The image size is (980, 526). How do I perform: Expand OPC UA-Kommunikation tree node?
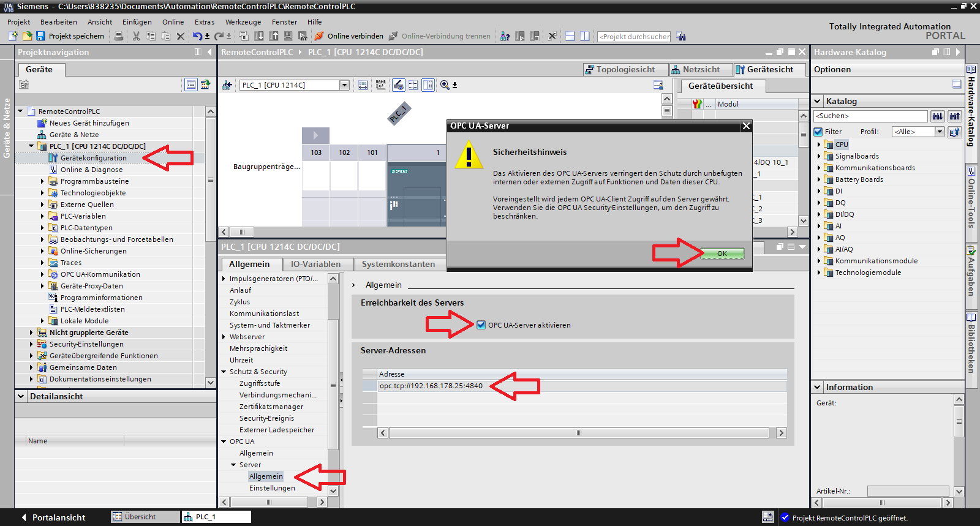[42, 274]
